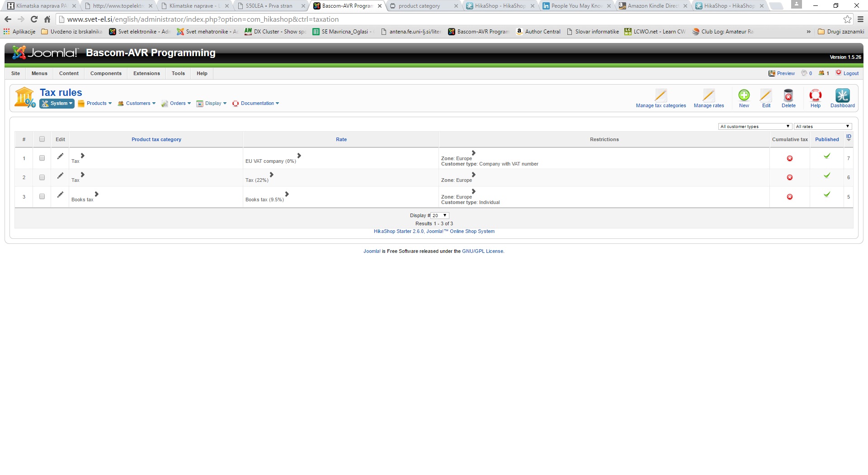Expand the Customers dropdown menu
This screenshot has width=868, height=475.
tap(137, 104)
